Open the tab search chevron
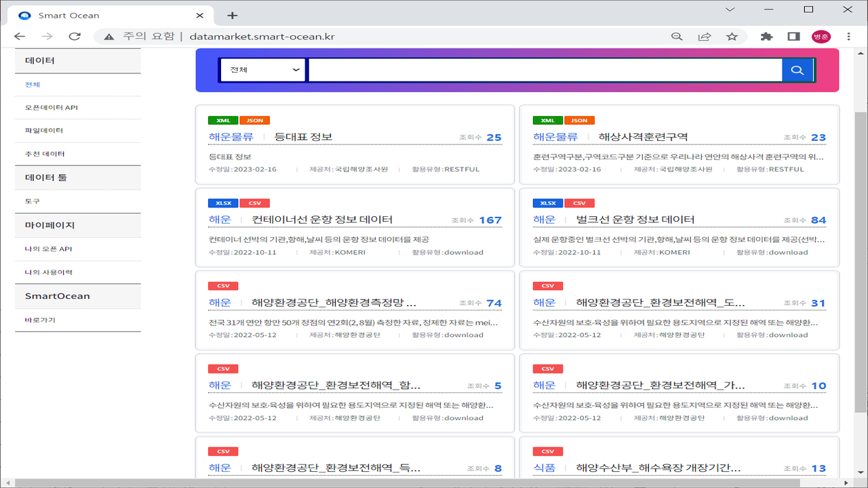The height and width of the screenshot is (488, 868). 730,9
